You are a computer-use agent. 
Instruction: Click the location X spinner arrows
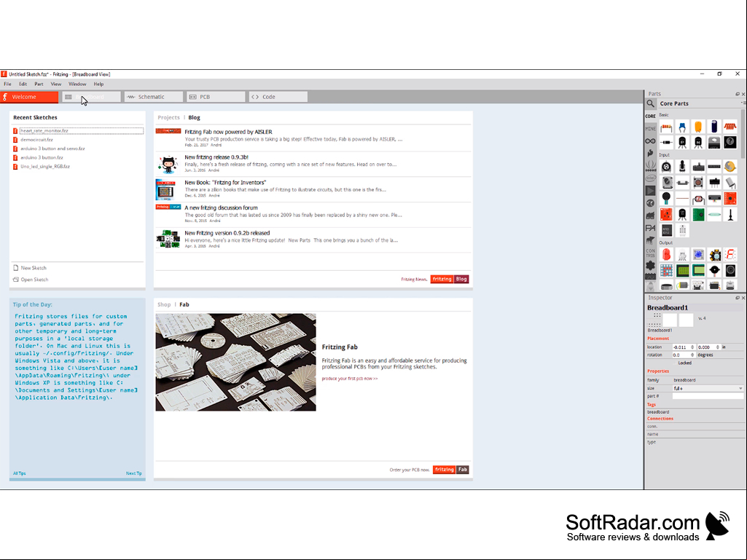click(692, 347)
